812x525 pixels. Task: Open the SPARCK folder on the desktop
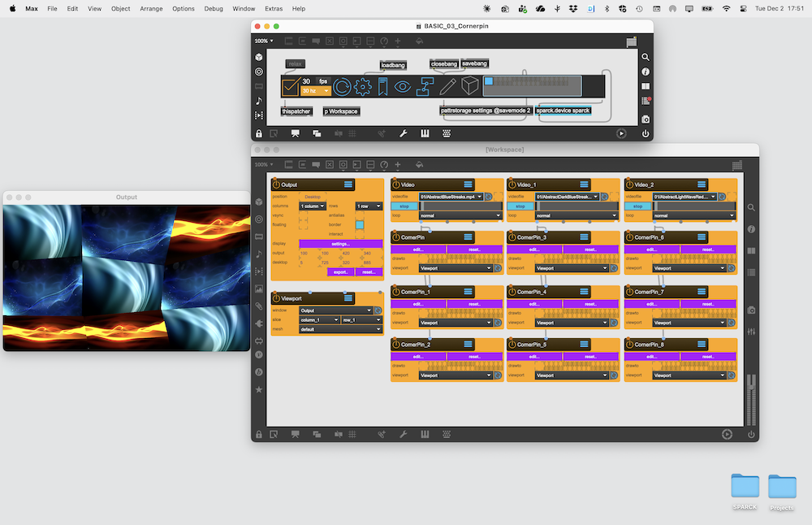tap(745, 488)
